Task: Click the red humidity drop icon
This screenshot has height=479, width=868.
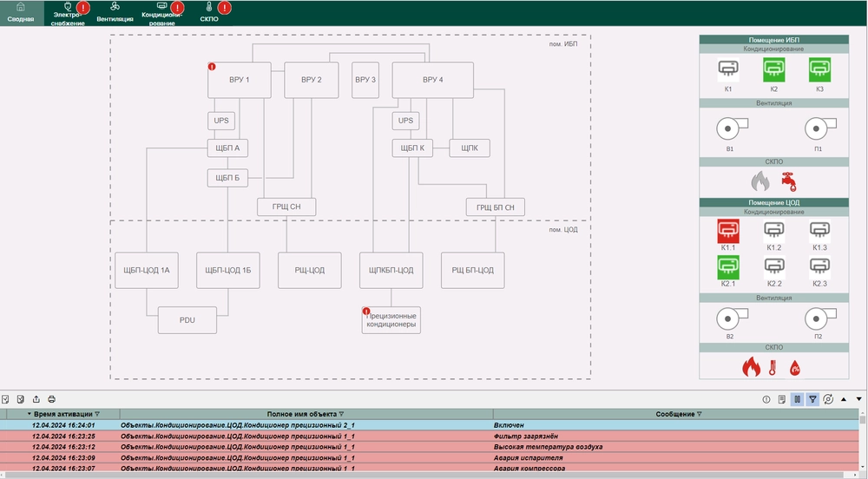Action: pos(794,368)
